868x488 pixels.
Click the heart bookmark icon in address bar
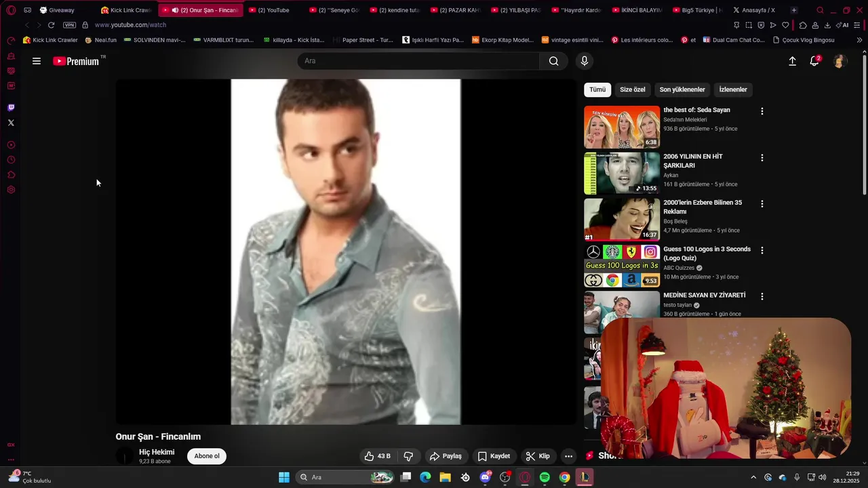pos(785,25)
